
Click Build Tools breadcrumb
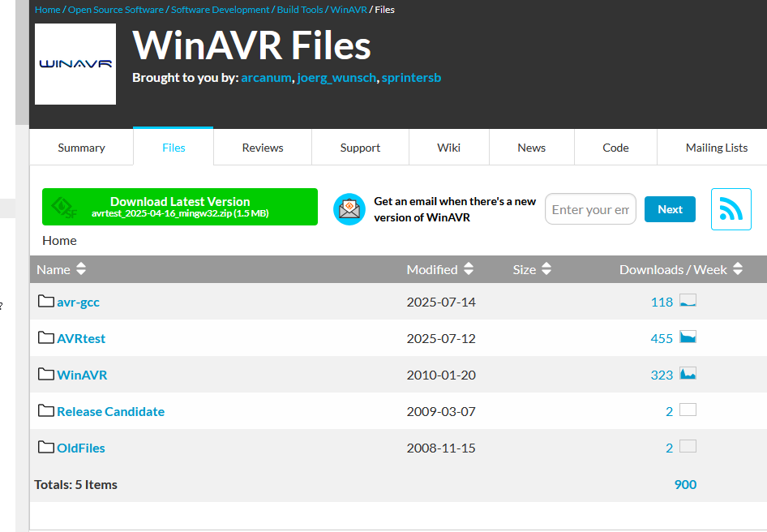(300, 10)
